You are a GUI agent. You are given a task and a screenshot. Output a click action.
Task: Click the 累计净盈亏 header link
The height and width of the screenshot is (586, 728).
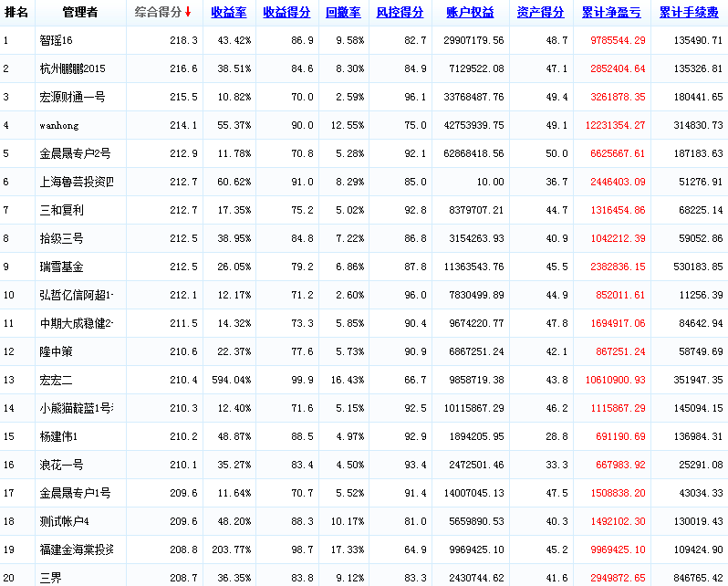pos(610,13)
